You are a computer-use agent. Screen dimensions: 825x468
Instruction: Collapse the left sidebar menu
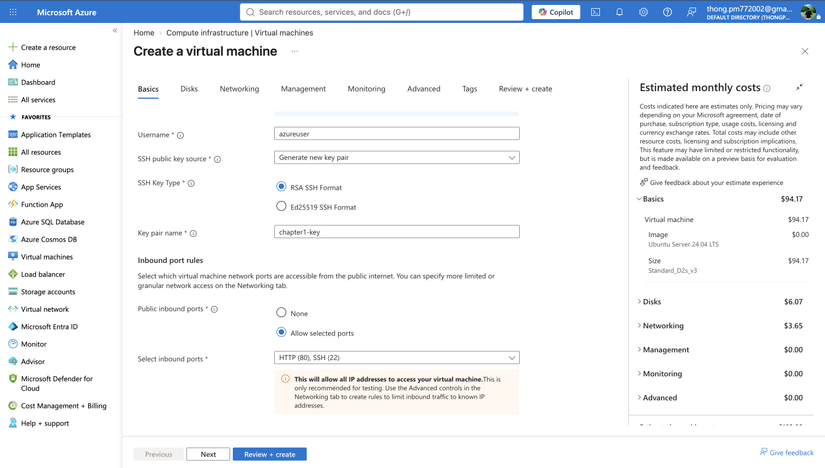pos(115,31)
